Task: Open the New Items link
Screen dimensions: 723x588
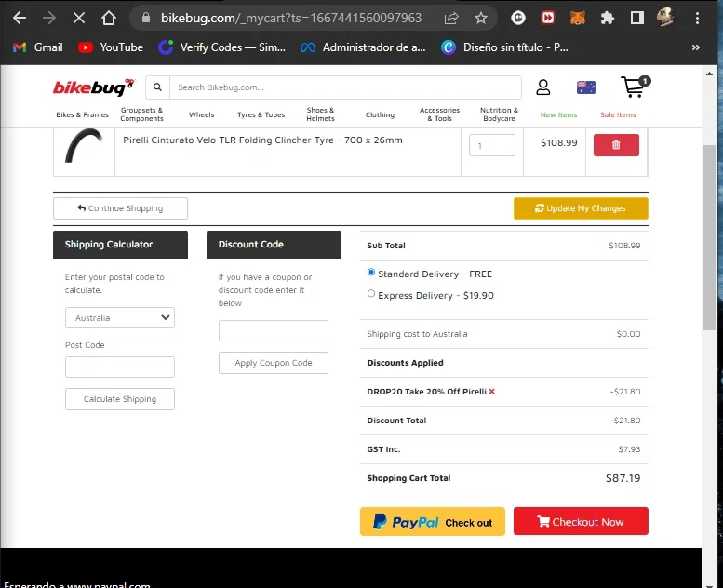Action: [558, 114]
